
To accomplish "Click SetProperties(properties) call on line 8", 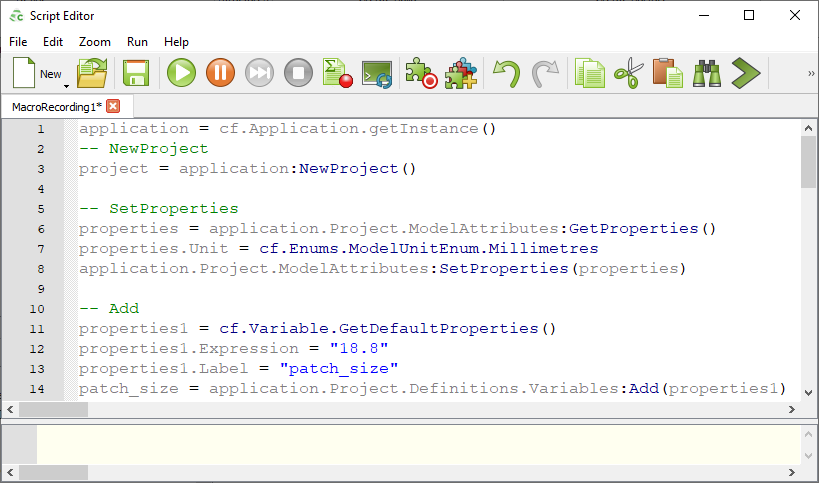I will (563, 268).
